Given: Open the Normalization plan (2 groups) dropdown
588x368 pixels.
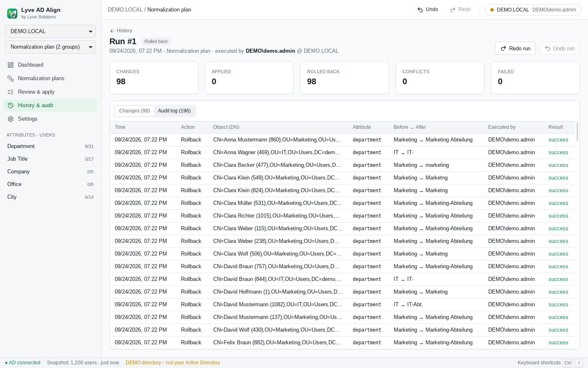Looking at the screenshot, I should point(50,47).
